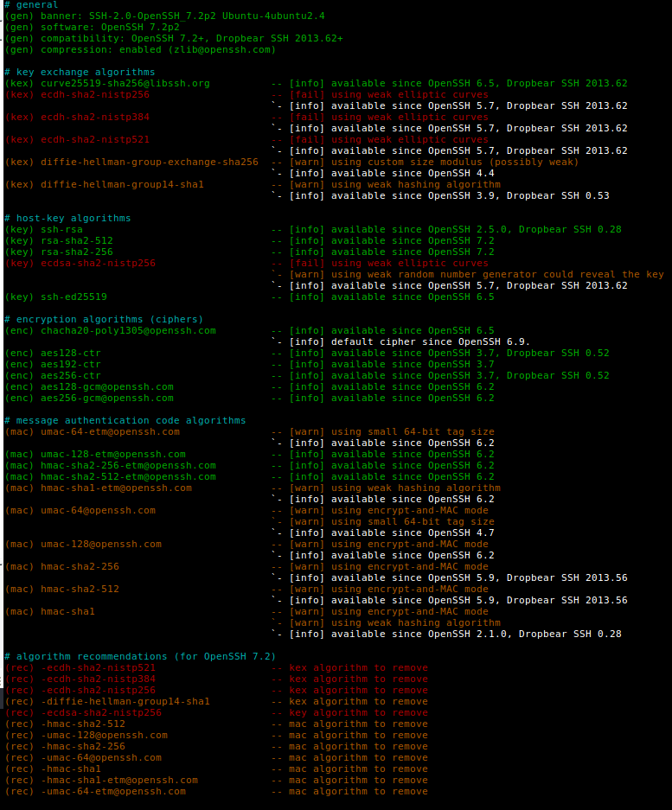Click rec -hmac-sha1 removal line
The height and width of the screenshot is (810, 672).
click(216, 769)
